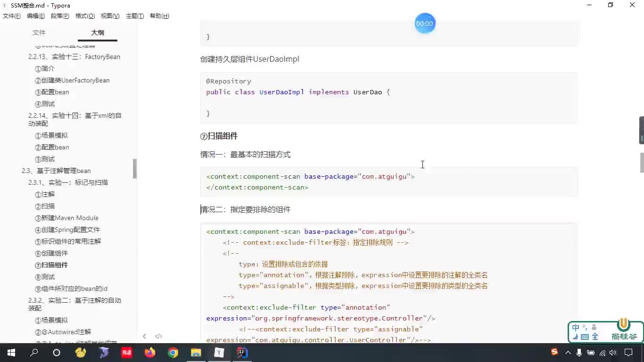644x362 pixels.
Task: Jump to ②创建类UserFactoryBean outline item
Action: pyautogui.click(x=72, y=80)
